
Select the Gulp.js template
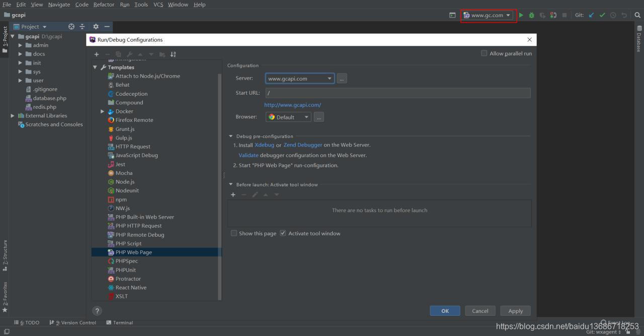click(x=124, y=138)
